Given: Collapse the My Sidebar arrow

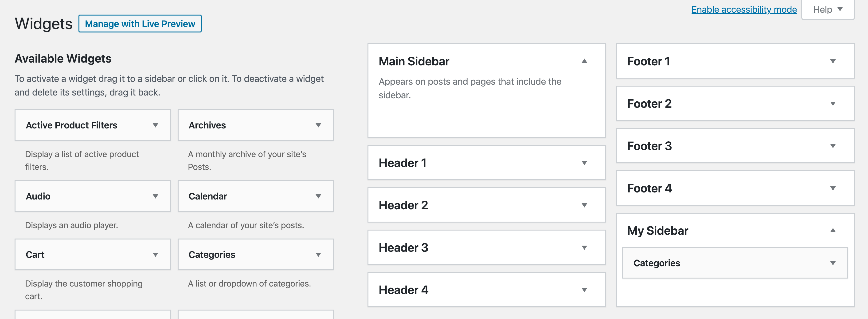Looking at the screenshot, I should (x=833, y=231).
